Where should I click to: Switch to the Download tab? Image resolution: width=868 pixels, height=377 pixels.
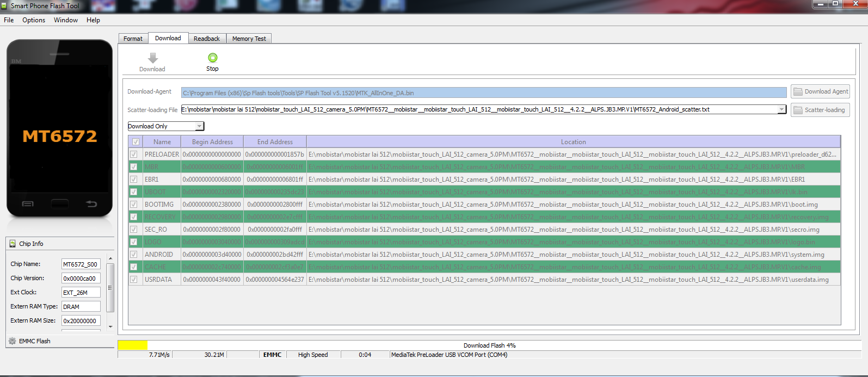tap(168, 38)
